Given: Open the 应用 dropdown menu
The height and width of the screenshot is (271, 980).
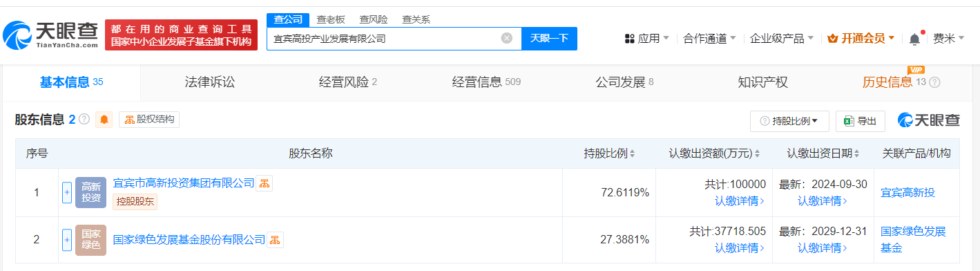Looking at the screenshot, I should pos(646,39).
